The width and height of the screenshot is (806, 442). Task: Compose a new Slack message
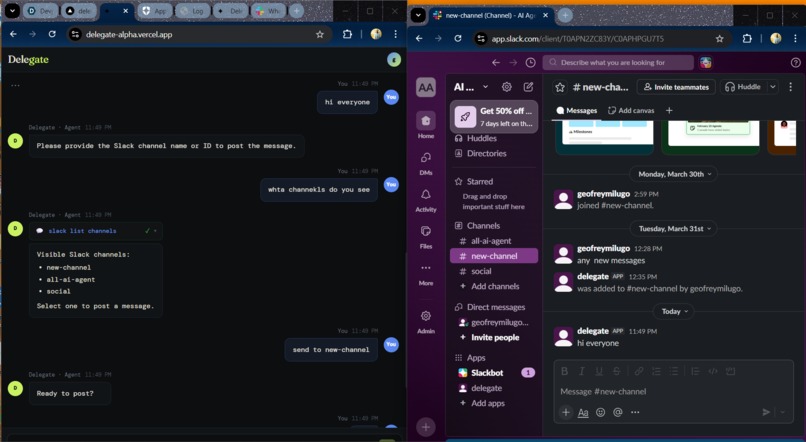click(x=528, y=87)
